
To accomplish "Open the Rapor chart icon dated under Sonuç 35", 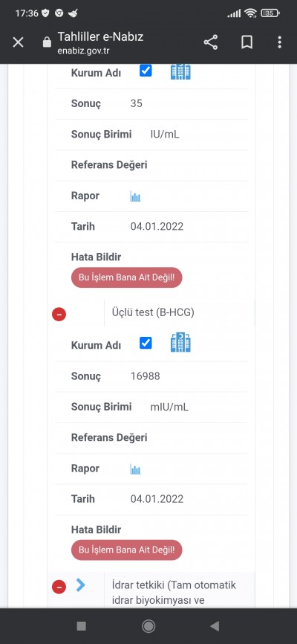I will [135, 196].
